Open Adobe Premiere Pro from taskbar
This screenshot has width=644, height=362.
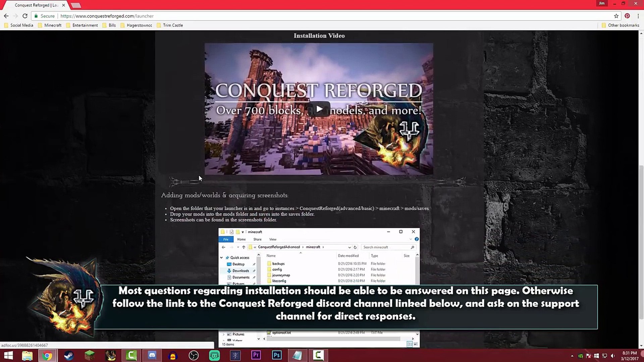click(256, 355)
